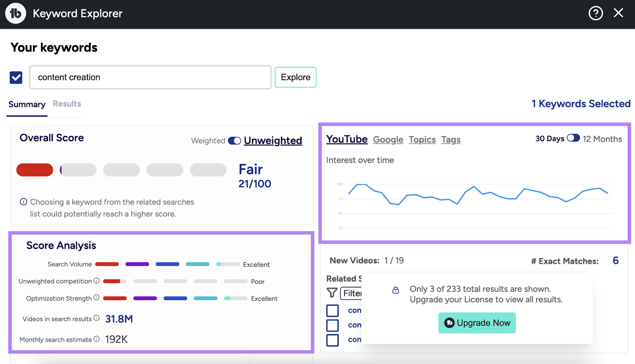635x364 pixels.
Task: Close the Keyword Explorer panel
Action: pos(618,13)
